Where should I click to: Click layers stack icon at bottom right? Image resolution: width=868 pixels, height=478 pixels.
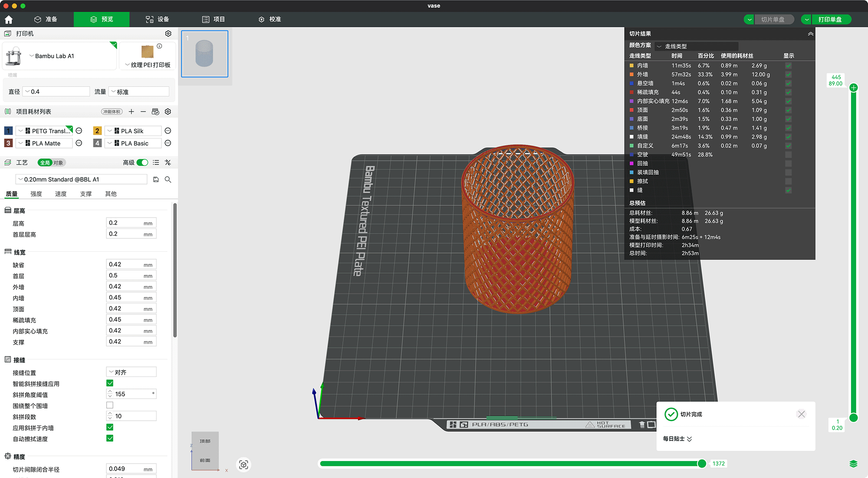(x=853, y=464)
